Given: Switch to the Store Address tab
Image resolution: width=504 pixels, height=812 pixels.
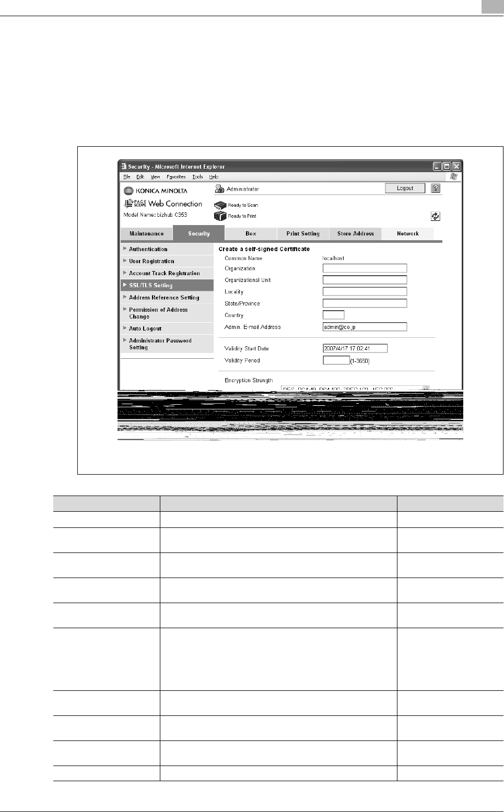Looking at the screenshot, I should [x=356, y=233].
